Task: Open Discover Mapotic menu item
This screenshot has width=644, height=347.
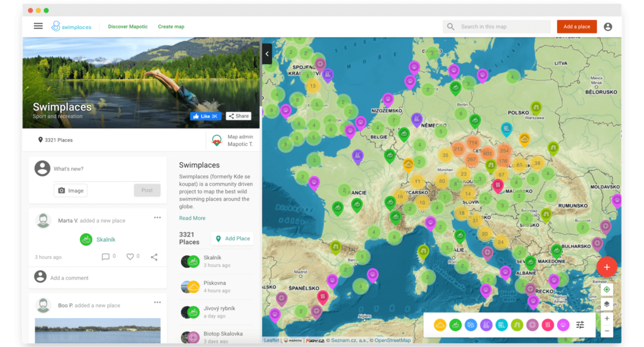Action: click(x=128, y=26)
